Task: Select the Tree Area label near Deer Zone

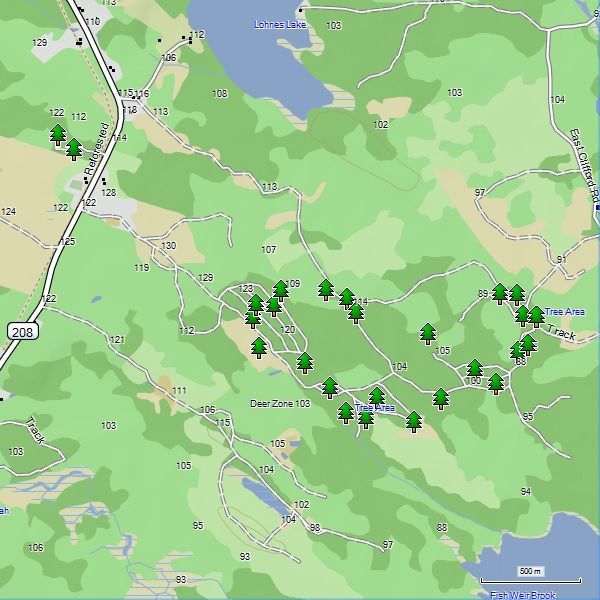Action: tap(376, 408)
